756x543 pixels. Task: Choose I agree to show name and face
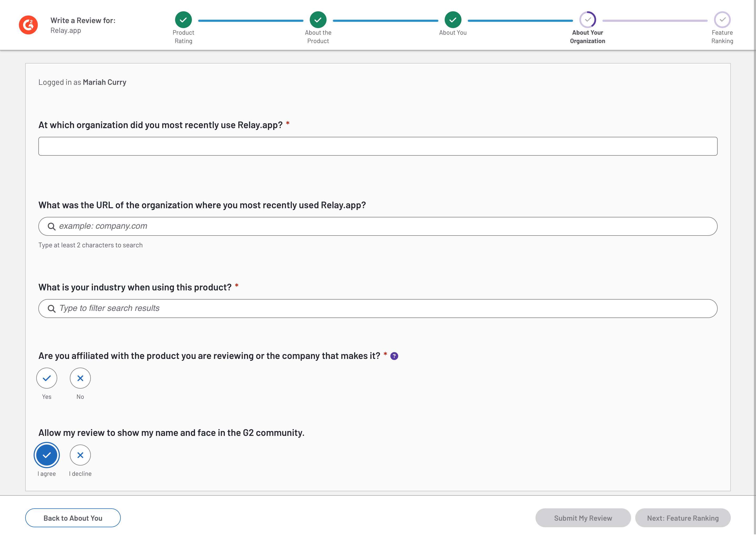[x=47, y=455]
